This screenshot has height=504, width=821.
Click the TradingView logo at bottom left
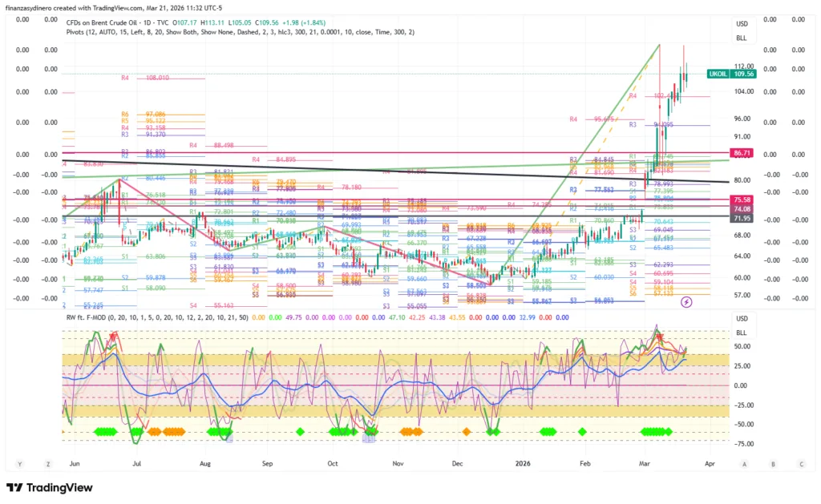pos(50,487)
